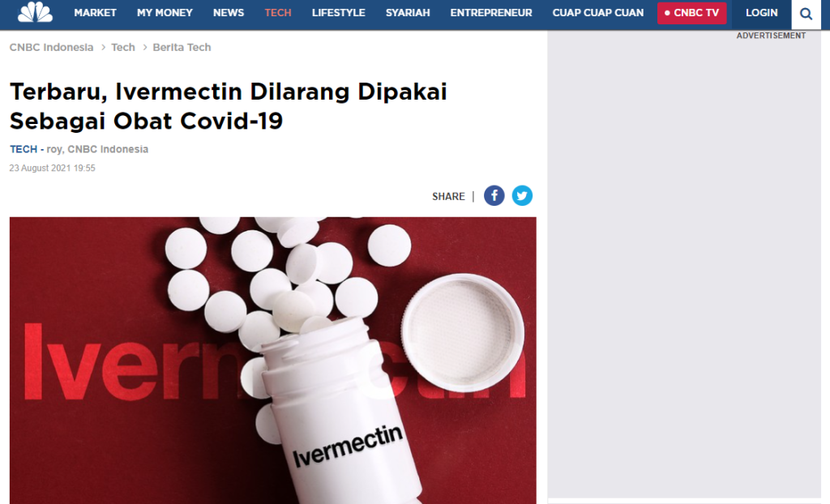Click the Ivermectin article image
830x504 pixels.
(x=272, y=360)
